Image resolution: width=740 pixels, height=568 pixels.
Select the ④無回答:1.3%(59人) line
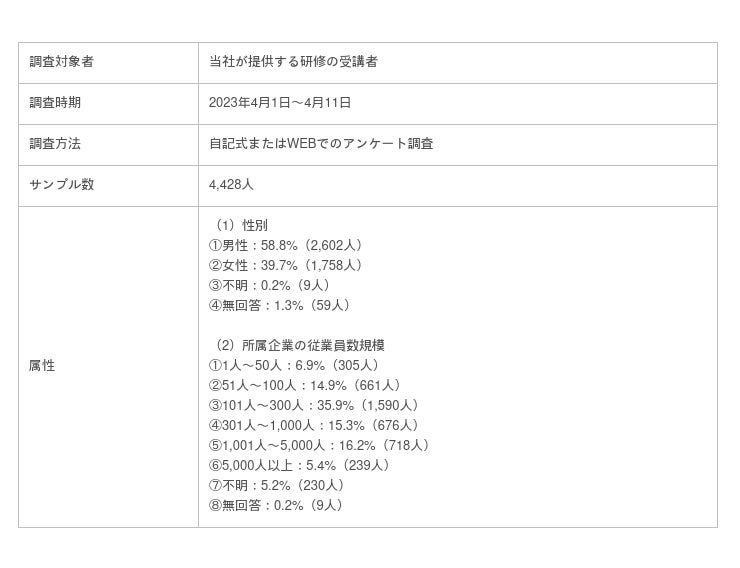pos(280,306)
